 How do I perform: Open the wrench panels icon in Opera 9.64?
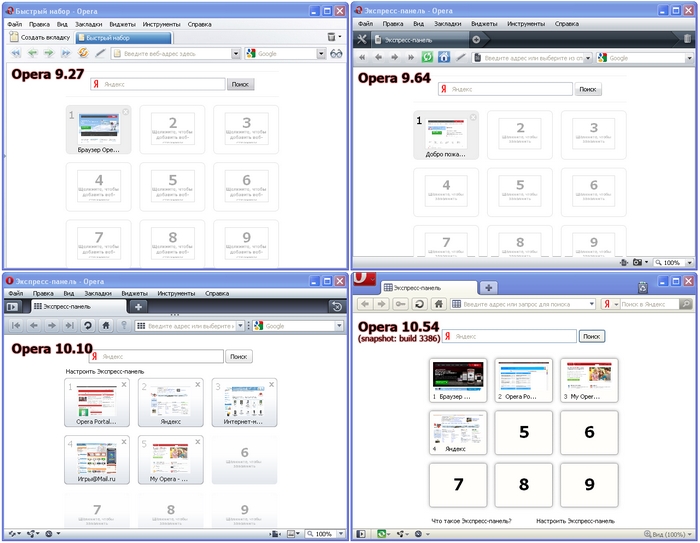pyautogui.click(x=362, y=39)
